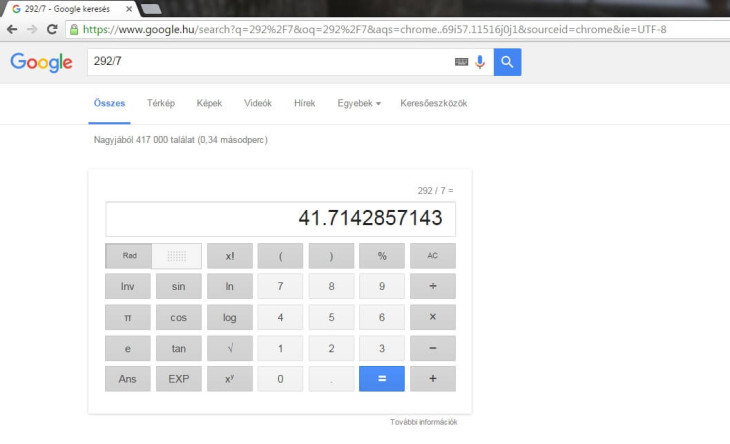Click the browser back arrow
Image resolution: width=730 pixels, height=444 pixels.
(12, 29)
